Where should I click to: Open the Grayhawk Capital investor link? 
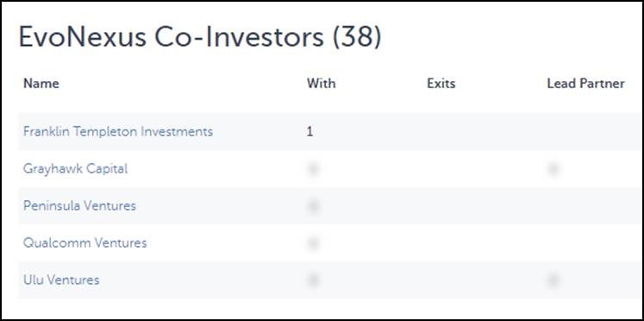(x=75, y=169)
